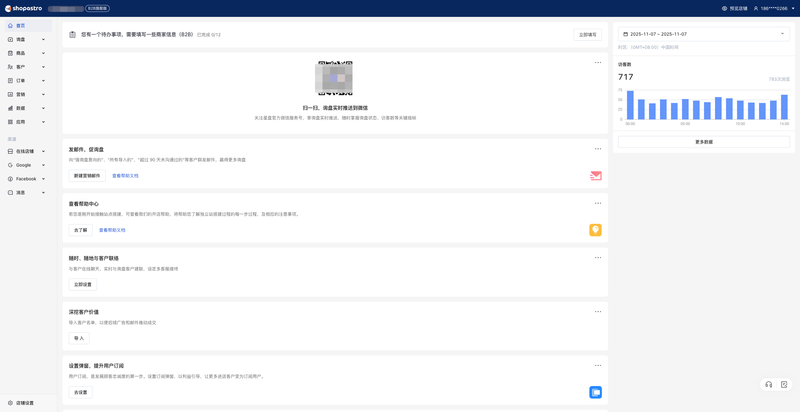Open the more menu on the QR code card

(x=598, y=62)
